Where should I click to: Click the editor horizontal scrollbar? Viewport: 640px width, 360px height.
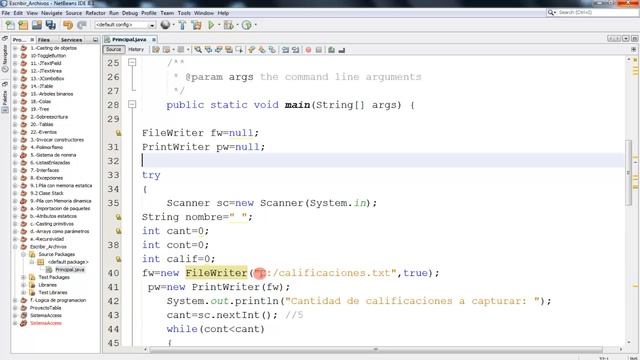pyautogui.click(x=376, y=350)
